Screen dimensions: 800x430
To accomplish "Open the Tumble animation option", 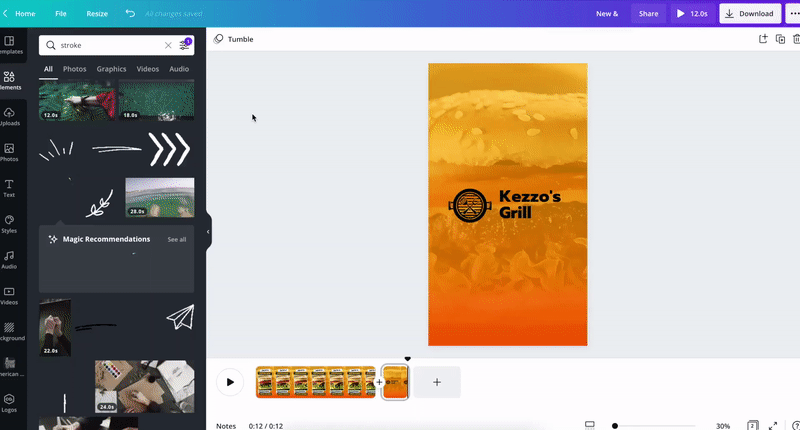I will point(234,39).
